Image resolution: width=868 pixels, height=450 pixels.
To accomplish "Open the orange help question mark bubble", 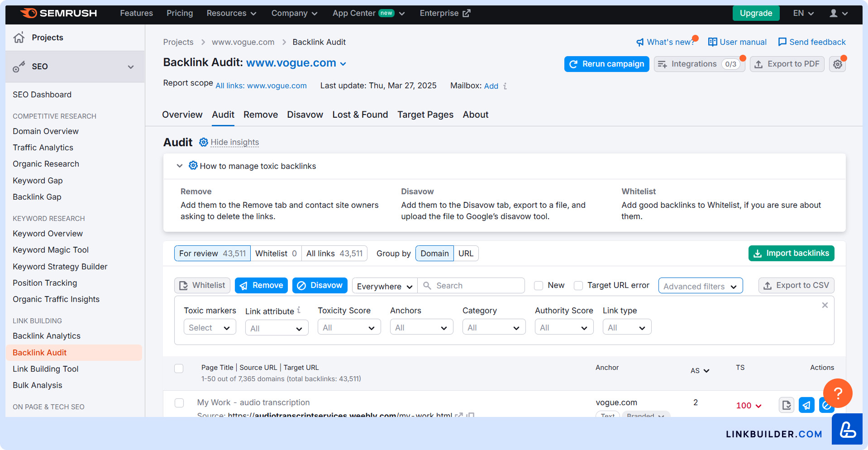I will (x=837, y=393).
